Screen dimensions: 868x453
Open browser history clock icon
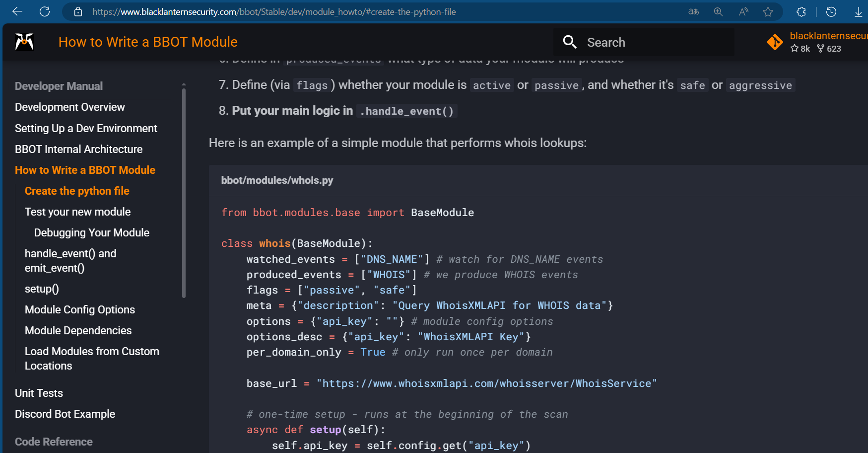831,11
